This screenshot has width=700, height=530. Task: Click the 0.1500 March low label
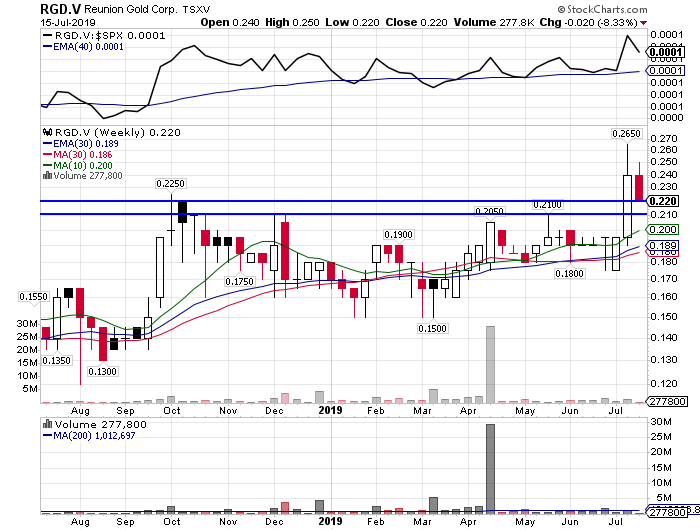click(432, 329)
